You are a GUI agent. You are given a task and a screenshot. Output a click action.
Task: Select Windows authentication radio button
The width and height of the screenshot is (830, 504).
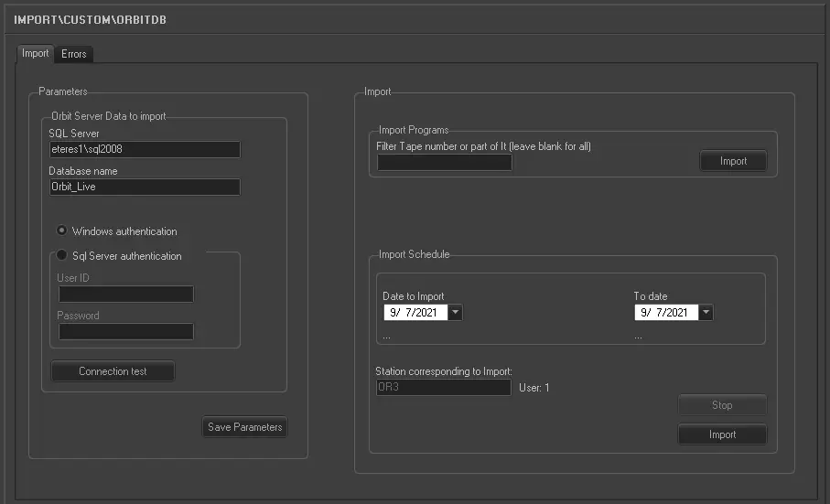point(62,231)
